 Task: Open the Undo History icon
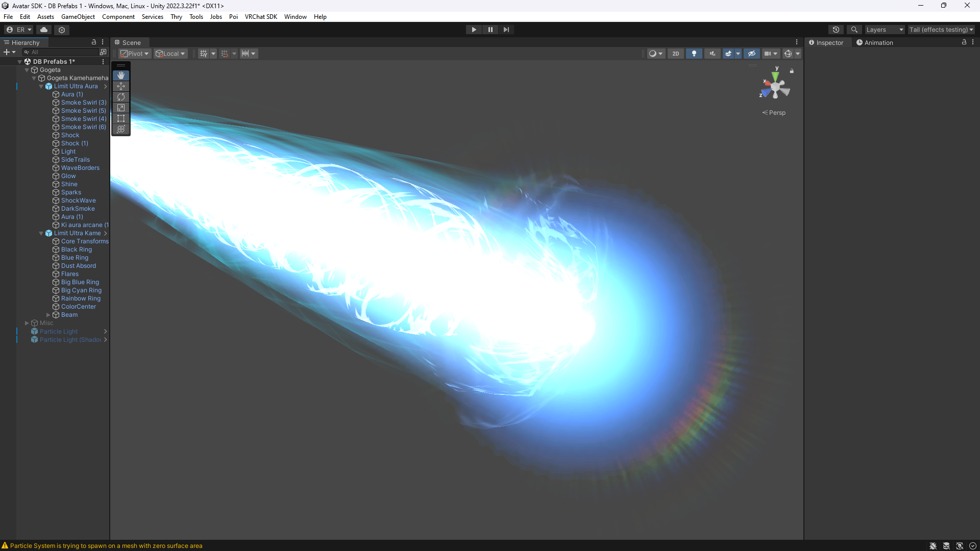click(836, 30)
